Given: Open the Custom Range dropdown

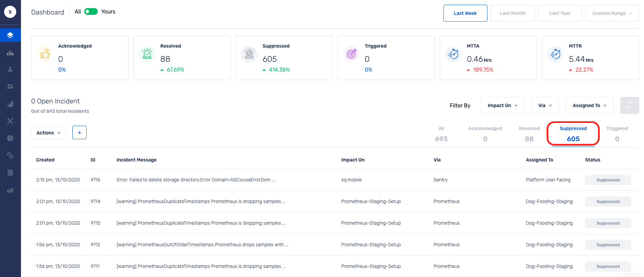Looking at the screenshot, I should pos(612,13).
